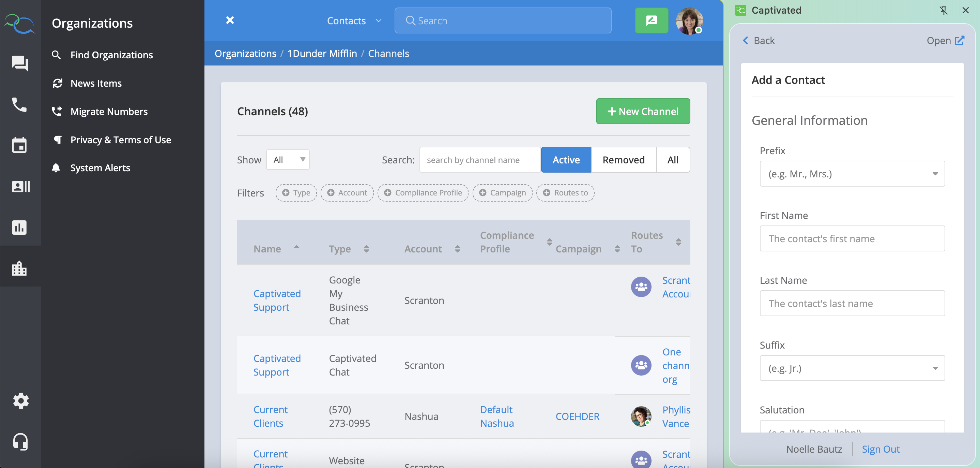Open Default Nashua compliance profile
Viewport: 980px width, 468px height.
coord(497,416)
